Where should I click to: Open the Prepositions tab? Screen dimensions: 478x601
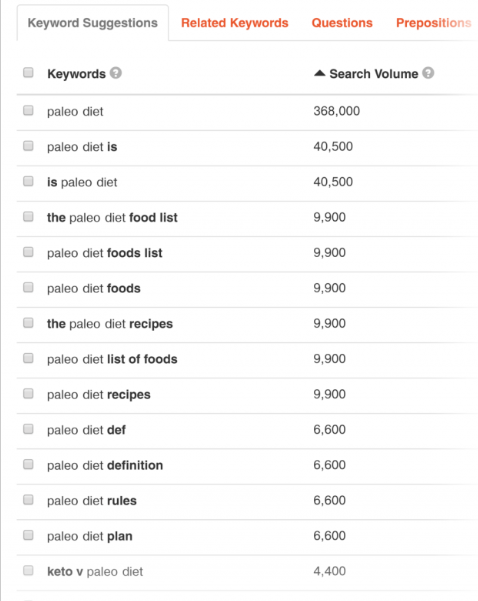click(434, 23)
